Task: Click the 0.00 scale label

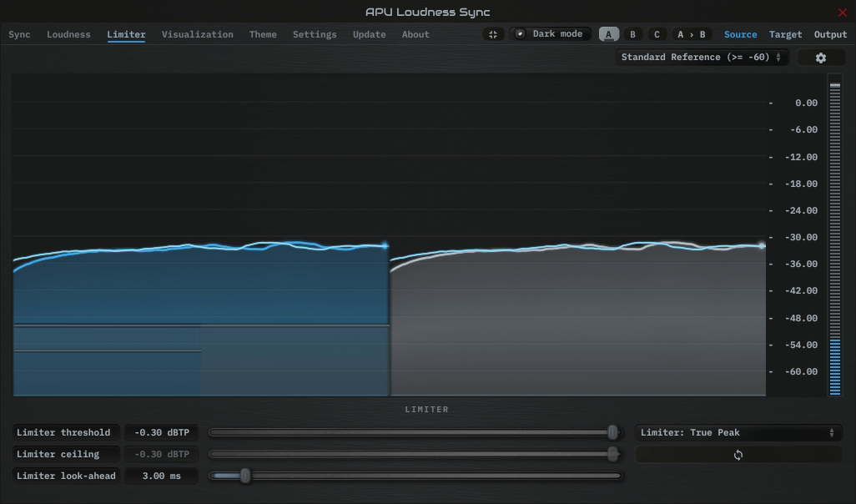Action: click(x=806, y=103)
